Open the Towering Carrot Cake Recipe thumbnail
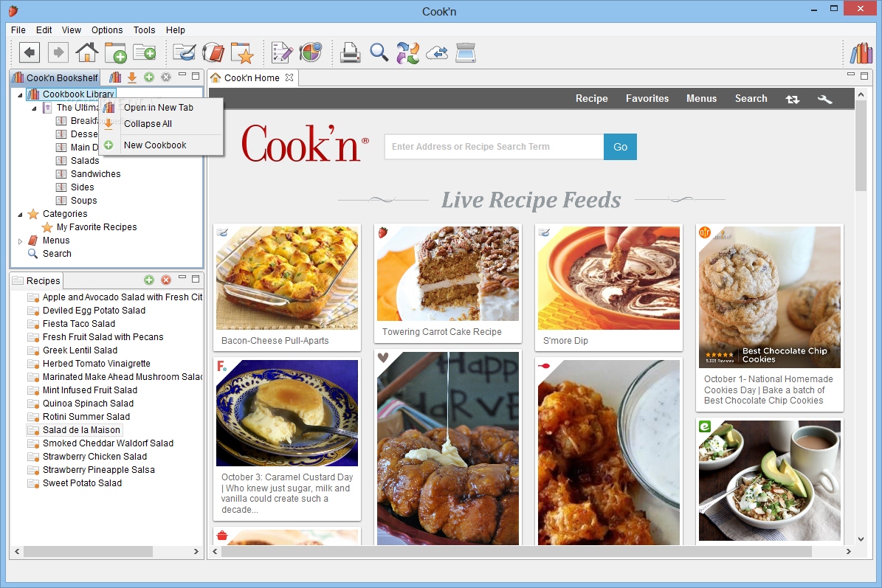Viewport: 882px width, 588px height. [x=448, y=274]
